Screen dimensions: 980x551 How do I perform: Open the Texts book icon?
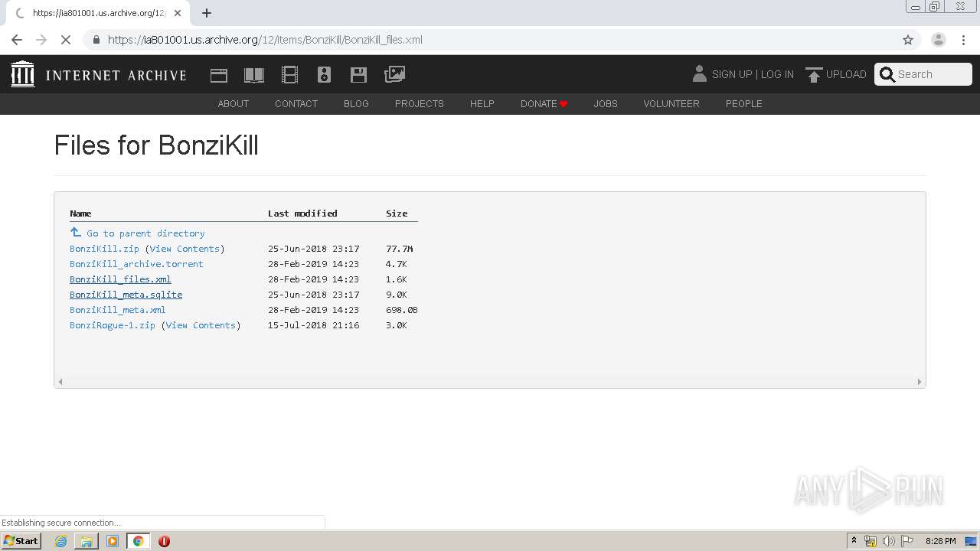(254, 74)
